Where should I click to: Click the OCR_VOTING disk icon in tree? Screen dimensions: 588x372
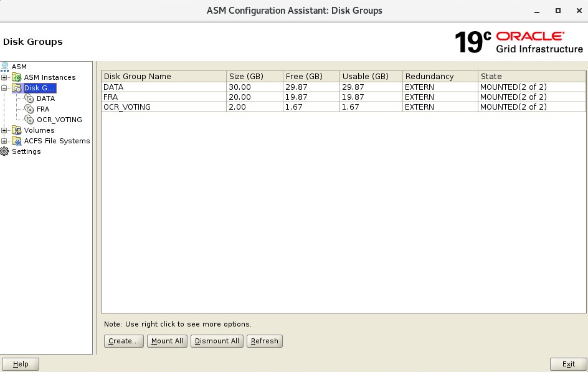coord(29,120)
